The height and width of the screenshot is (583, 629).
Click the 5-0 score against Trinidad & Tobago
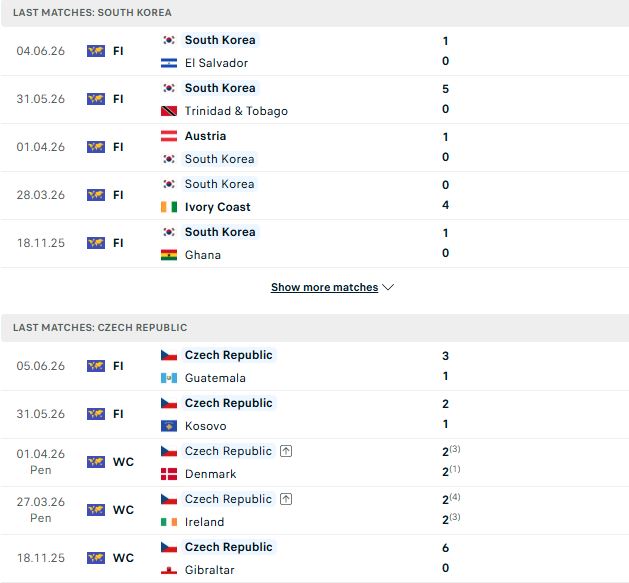coord(445,99)
